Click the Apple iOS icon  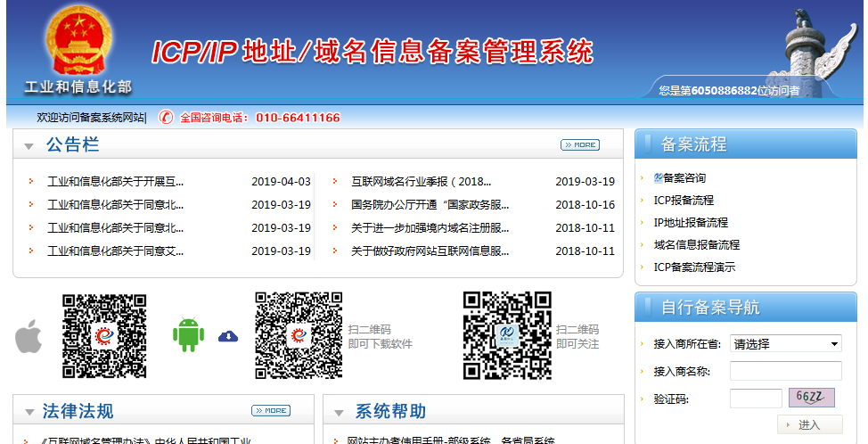pyautogui.click(x=29, y=336)
